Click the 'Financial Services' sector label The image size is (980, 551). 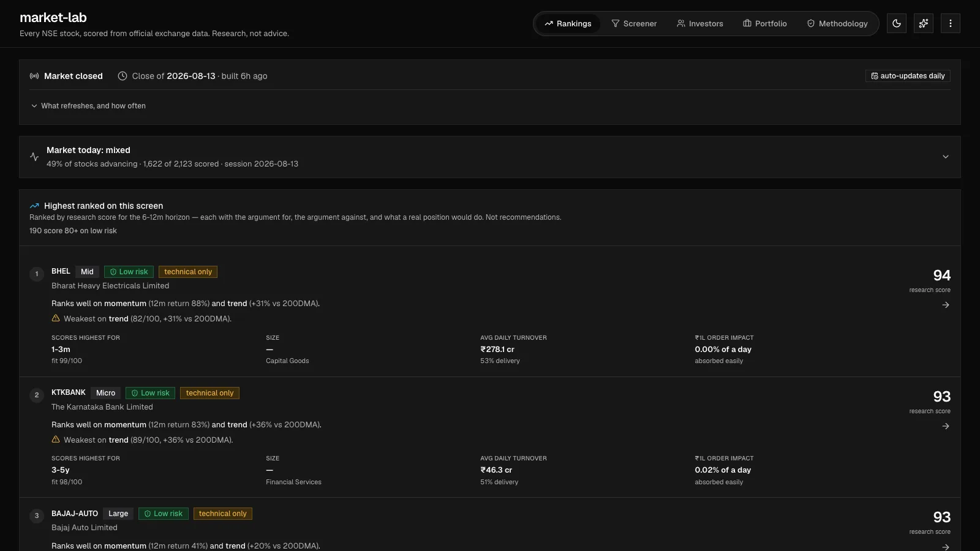[293, 482]
